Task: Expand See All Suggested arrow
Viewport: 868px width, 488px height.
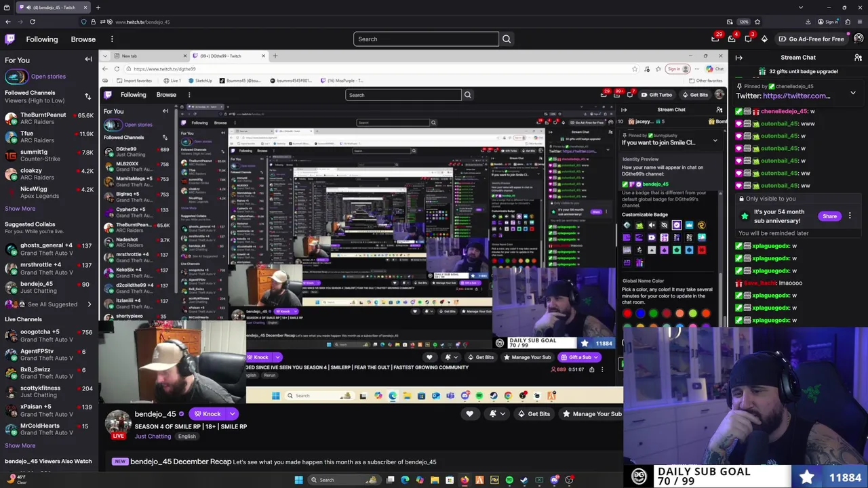Action: pyautogui.click(x=89, y=304)
